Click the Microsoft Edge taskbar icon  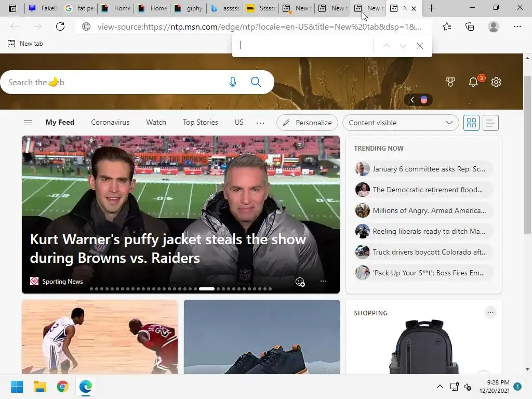pyautogui.click(x=86, y=387)
